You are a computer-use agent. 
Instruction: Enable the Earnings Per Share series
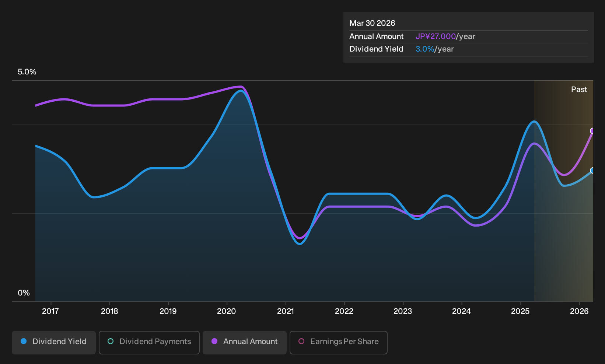[x=339, y=343]
